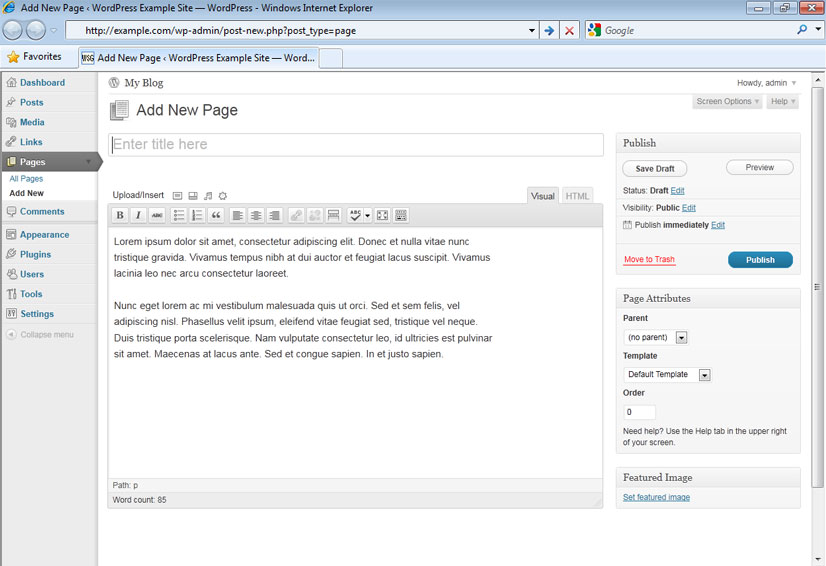Open spellcheck language dropdown arrow
The width and height of the screenshot is (826, 566).
[x=368, y=215]
